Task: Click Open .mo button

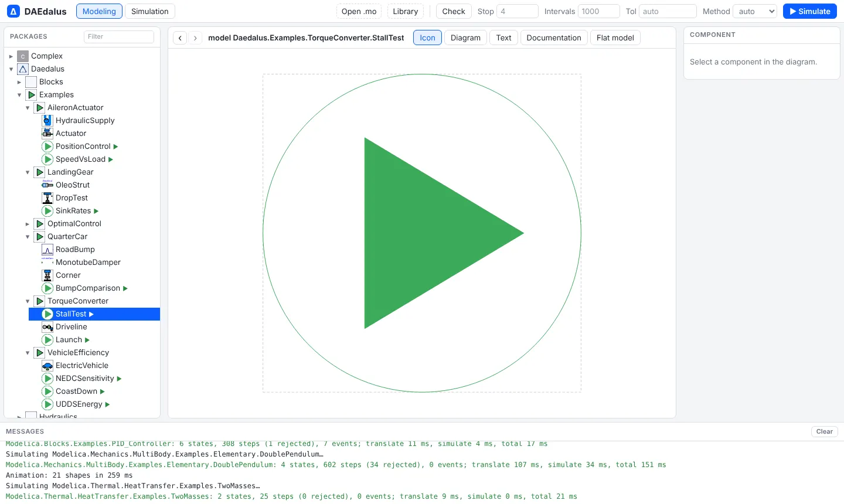Action: pyautogui.click(x=359, y=11)
